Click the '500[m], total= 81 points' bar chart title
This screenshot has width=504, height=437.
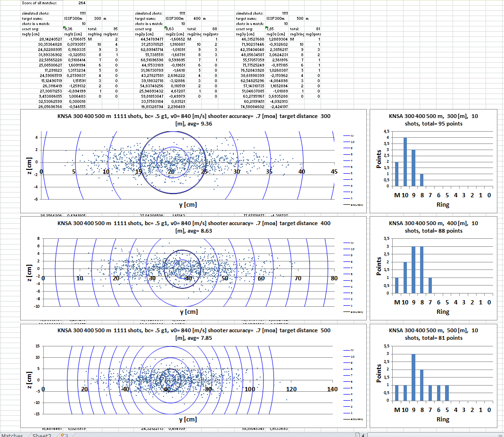(x=433, y=334)
